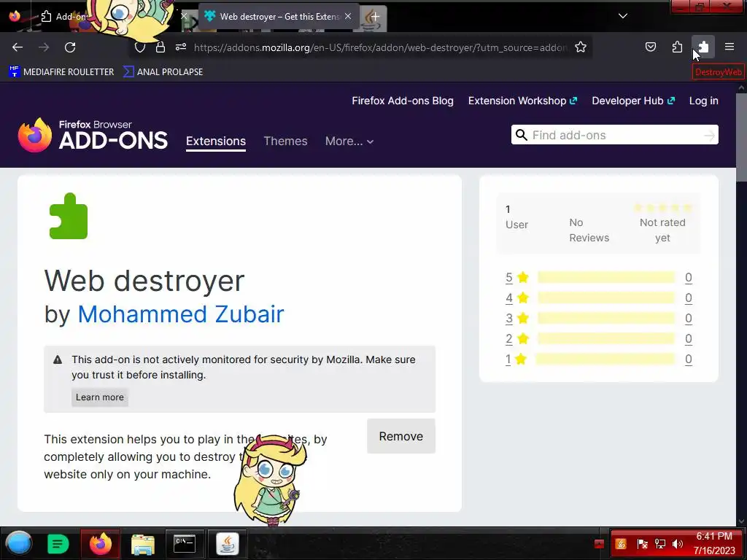Open the Save to Pocket icon

coord(650,47)
